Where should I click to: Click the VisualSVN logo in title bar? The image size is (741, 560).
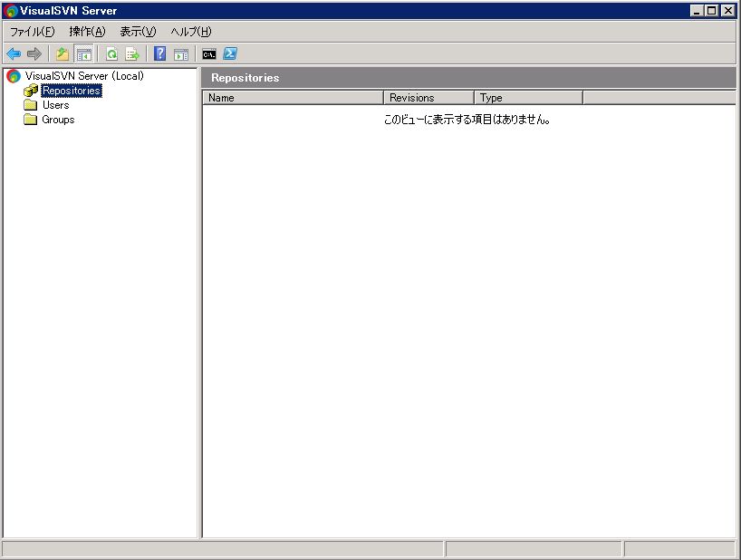click(x=10, y=10)
